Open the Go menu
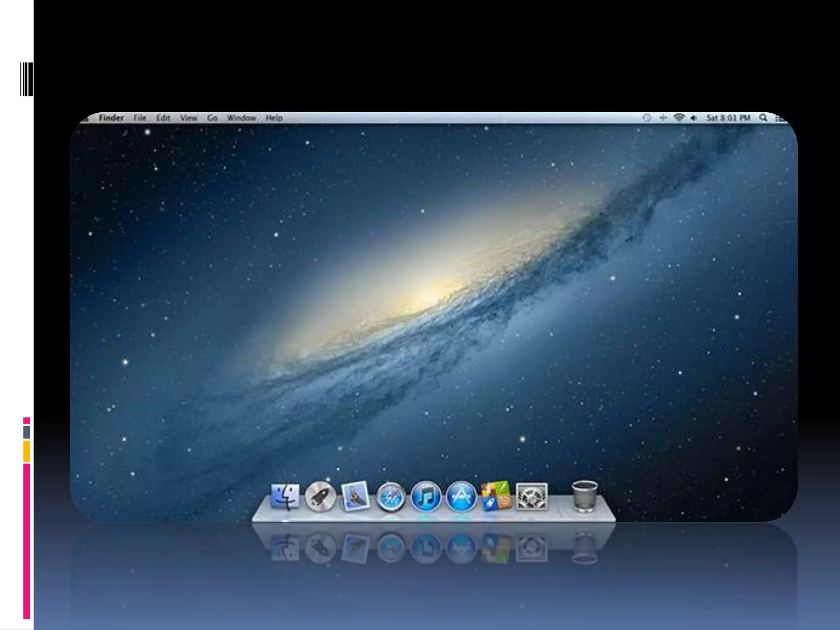This screenshot has width=840, height=630. [212, 118]
